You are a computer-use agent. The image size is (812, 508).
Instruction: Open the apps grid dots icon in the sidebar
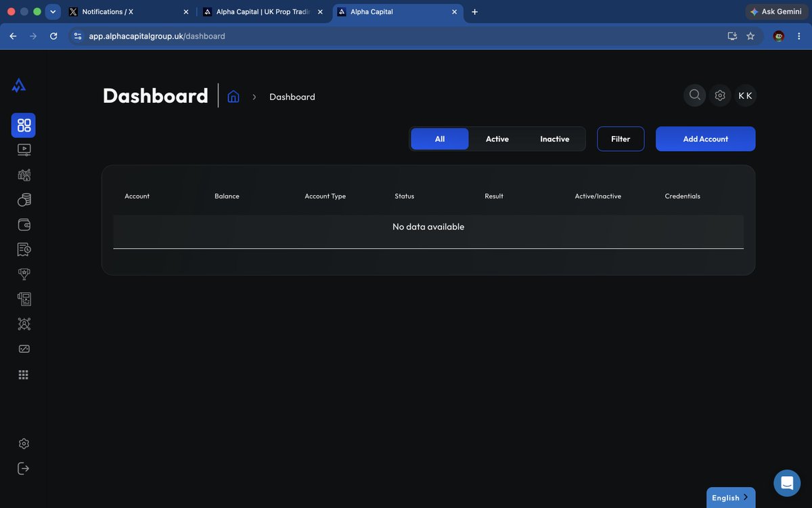(x=24, y=375)
